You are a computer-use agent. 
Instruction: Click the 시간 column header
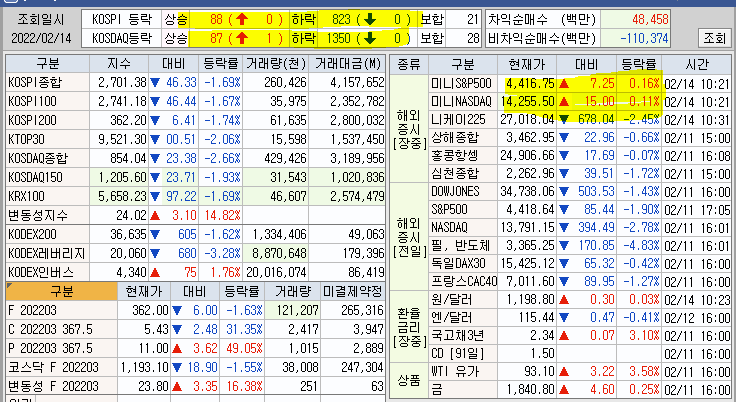tap(697, 64)
